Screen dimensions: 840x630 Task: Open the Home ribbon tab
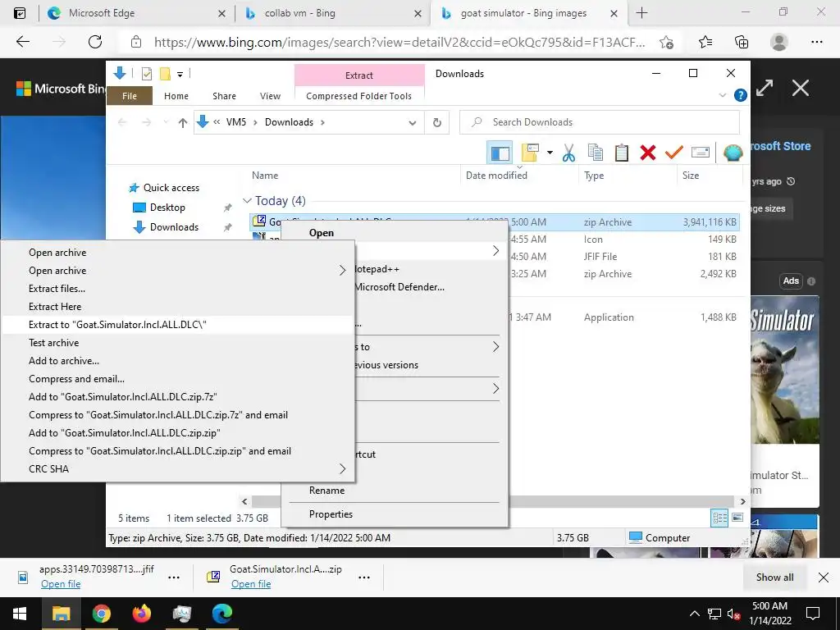click(176, 96)
